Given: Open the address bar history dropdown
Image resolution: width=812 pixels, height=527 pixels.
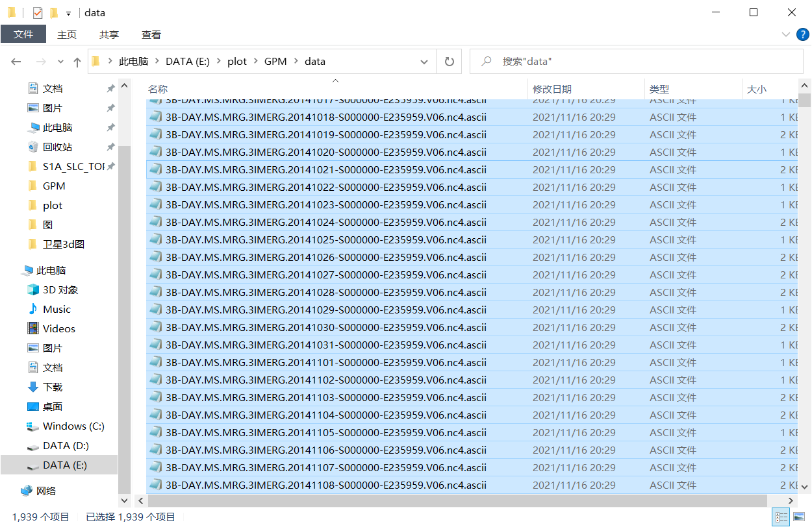Looking at the screenshot, I should (424, 62).
